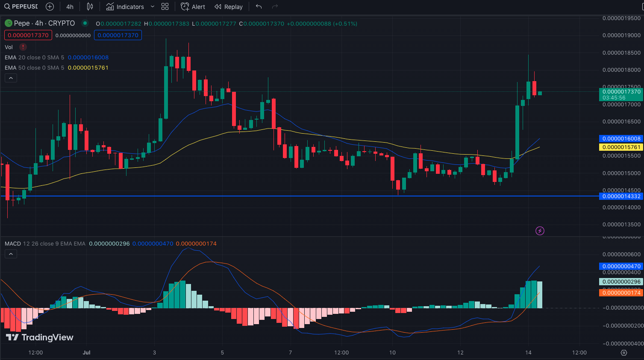
Task: Click the Vol indicator warning icon
Action: point(23,47)
